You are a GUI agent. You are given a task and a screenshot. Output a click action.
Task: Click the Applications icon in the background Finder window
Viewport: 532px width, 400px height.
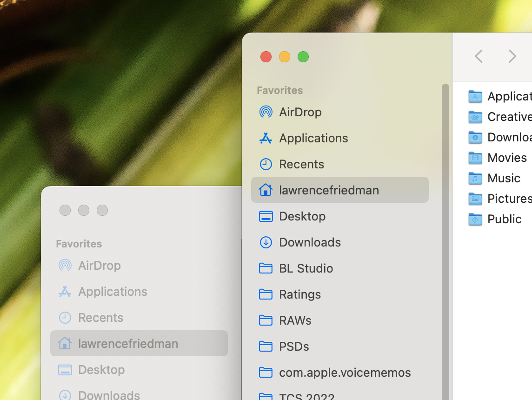point(65,292)
